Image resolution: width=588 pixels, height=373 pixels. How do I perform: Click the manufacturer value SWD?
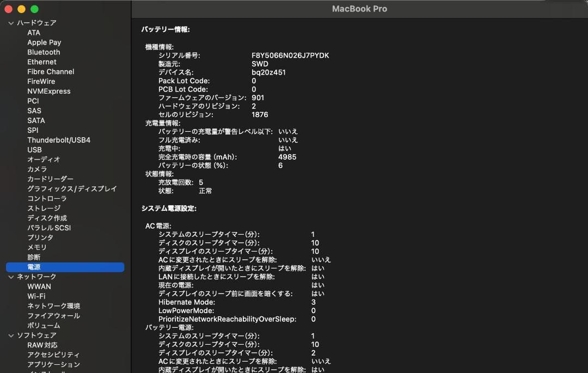[260, 64]
